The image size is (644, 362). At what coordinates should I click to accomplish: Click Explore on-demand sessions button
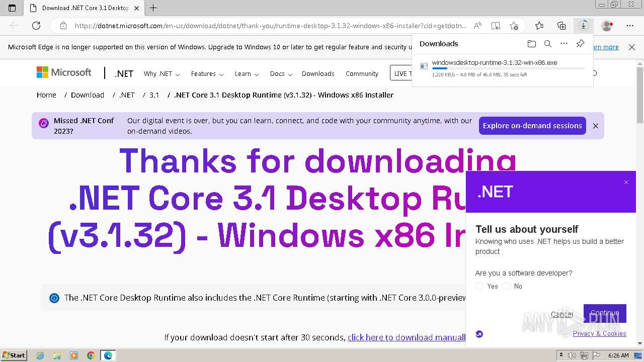[532, 126]
